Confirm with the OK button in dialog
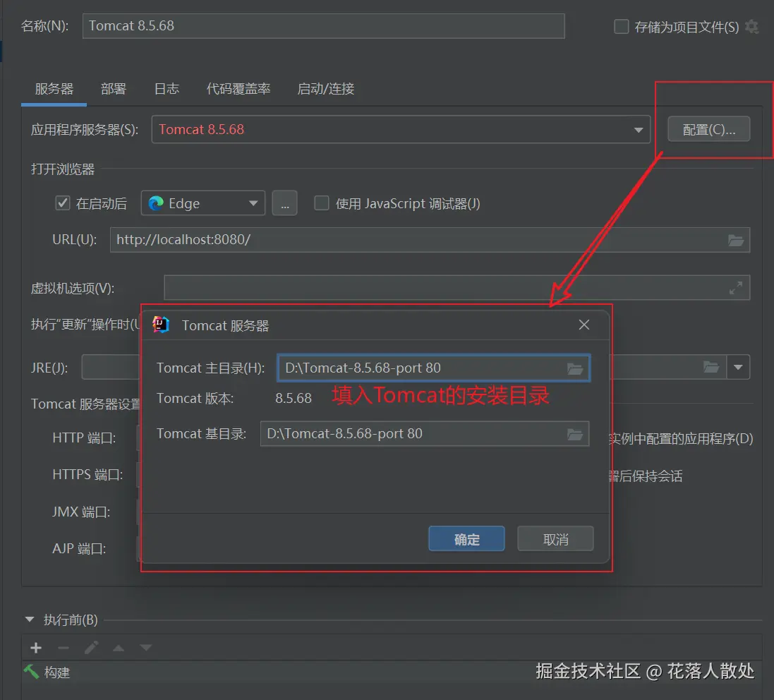 tap(466, 538)
